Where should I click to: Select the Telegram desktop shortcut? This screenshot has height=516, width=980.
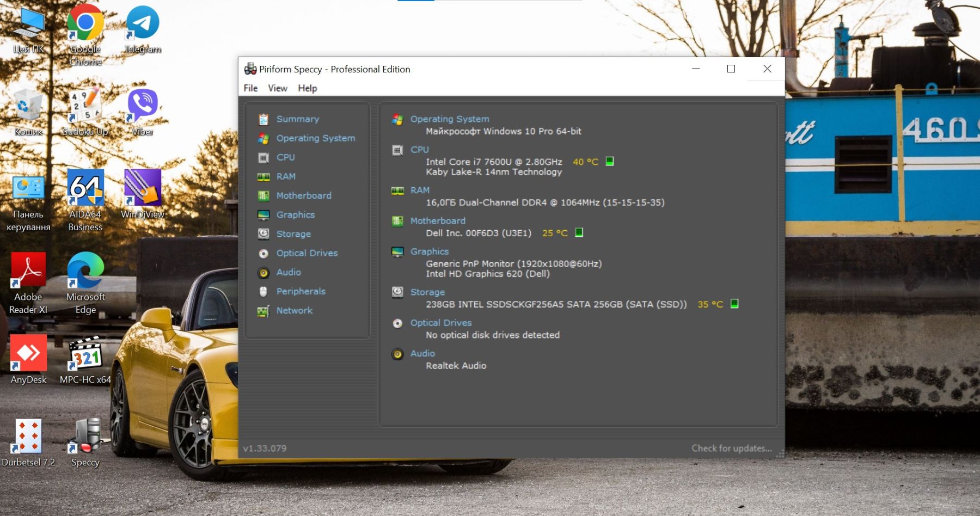[143, 30]
